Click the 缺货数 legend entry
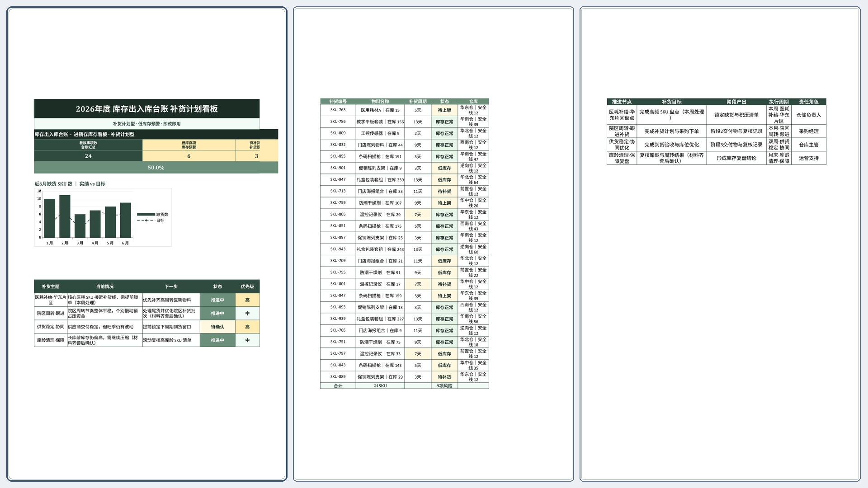The width and height of the screenshot is (868, 488). point(153,215)
